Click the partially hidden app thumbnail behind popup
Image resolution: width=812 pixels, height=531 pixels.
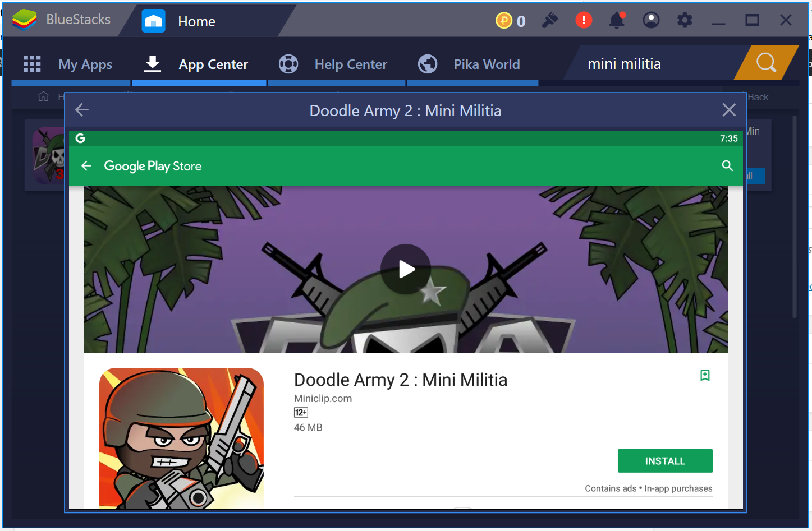click(49, 156)
